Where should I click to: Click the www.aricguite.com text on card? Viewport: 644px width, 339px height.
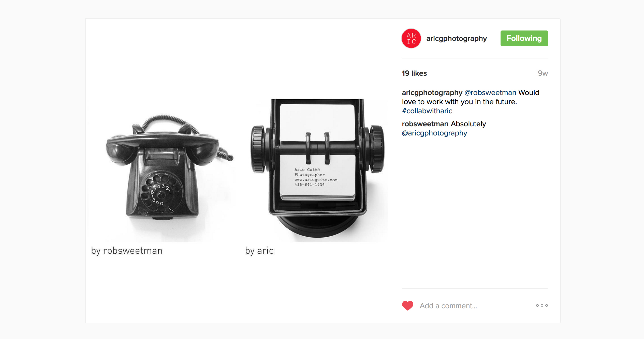tap(316, 180)
